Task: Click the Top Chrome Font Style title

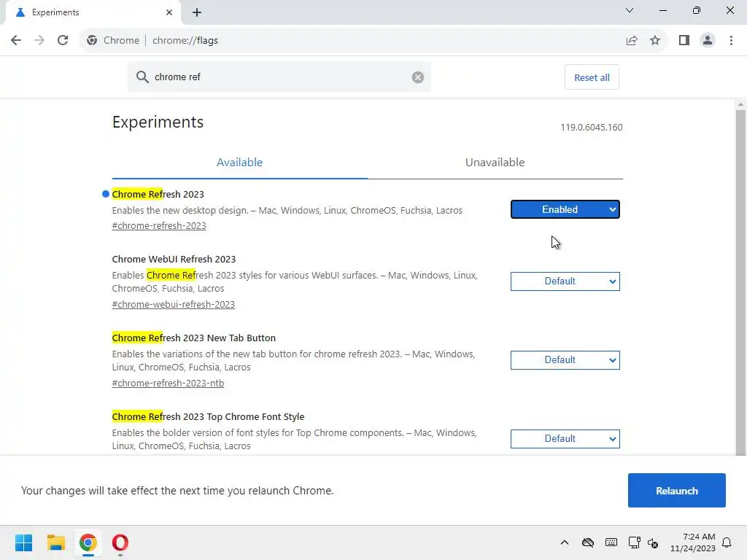Action: [208, 416]
